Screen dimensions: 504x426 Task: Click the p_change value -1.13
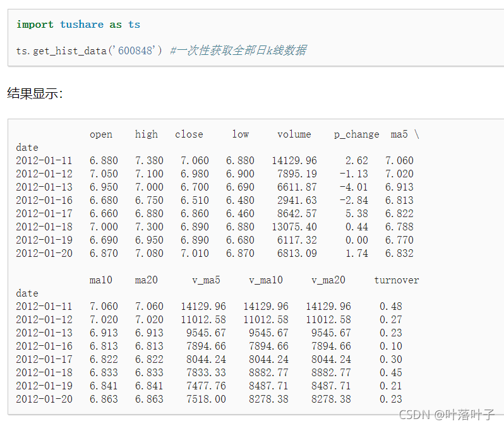click(354, 174)
